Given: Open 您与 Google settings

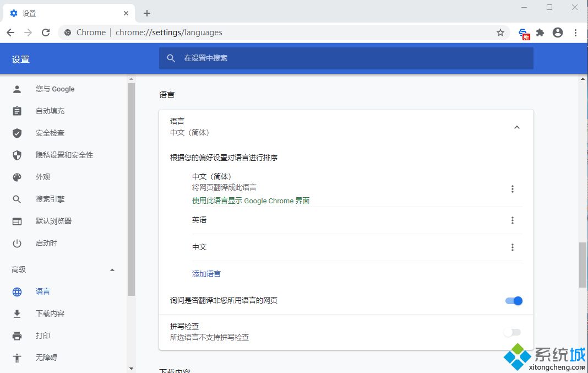Looking at the screenshot, I should click(x=55, y=89).
